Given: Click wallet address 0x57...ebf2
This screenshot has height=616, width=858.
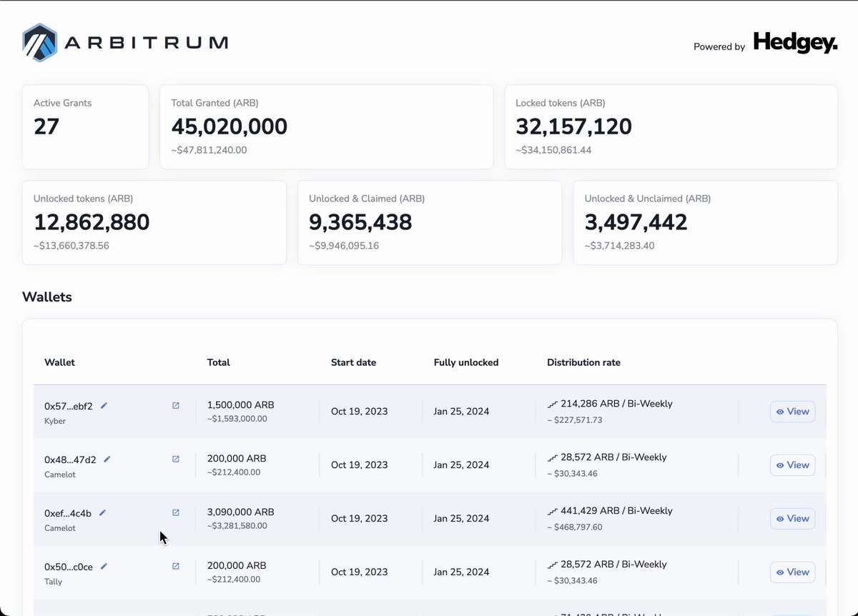Looking at the screenshot, I should pyautogui.click(x=69, y=406).
